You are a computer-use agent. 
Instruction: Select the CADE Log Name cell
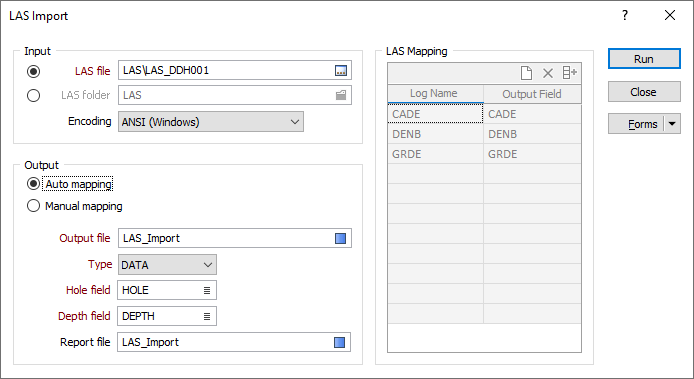tap(436, 114)
